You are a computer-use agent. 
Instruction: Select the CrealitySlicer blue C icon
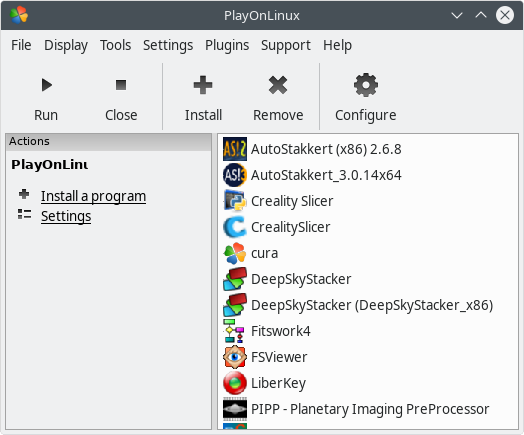[235, 227]
